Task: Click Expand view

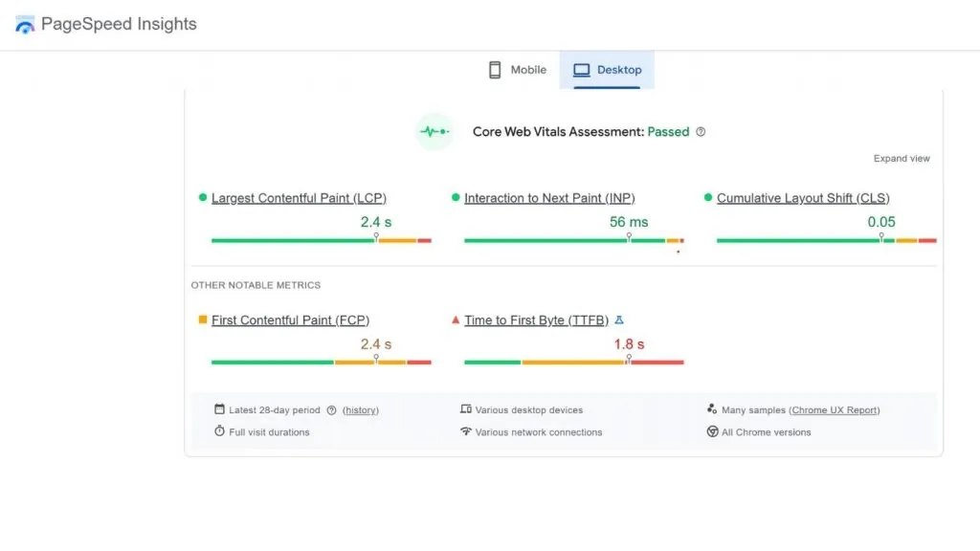Action: point(902,159)
